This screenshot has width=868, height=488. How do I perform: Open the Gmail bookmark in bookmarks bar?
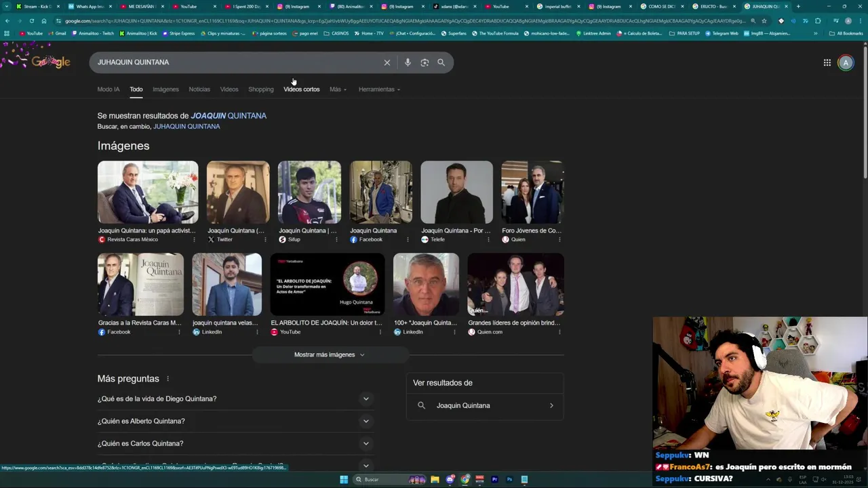click(x=58, y=33)
